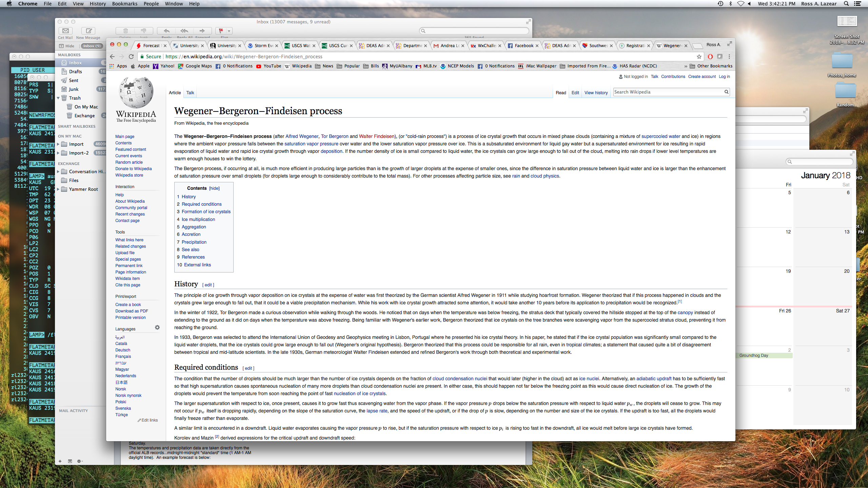Screen dimensions: 868x488
Task: Click the View history tab on Wikipedia
Action: pyautogui.click(x=596, y=93)
